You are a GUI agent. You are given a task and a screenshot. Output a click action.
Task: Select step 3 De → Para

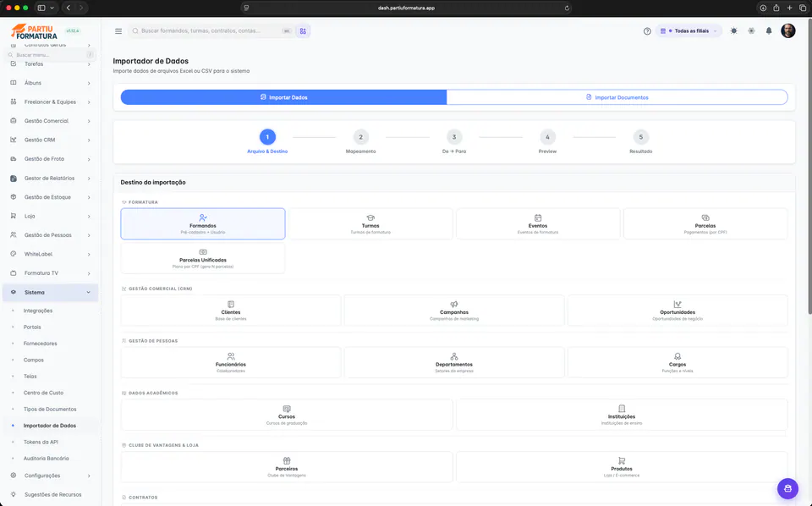coord(454,141)
